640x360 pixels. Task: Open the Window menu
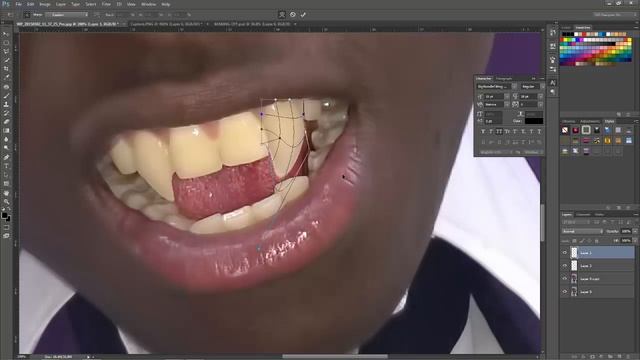(148, 4)
